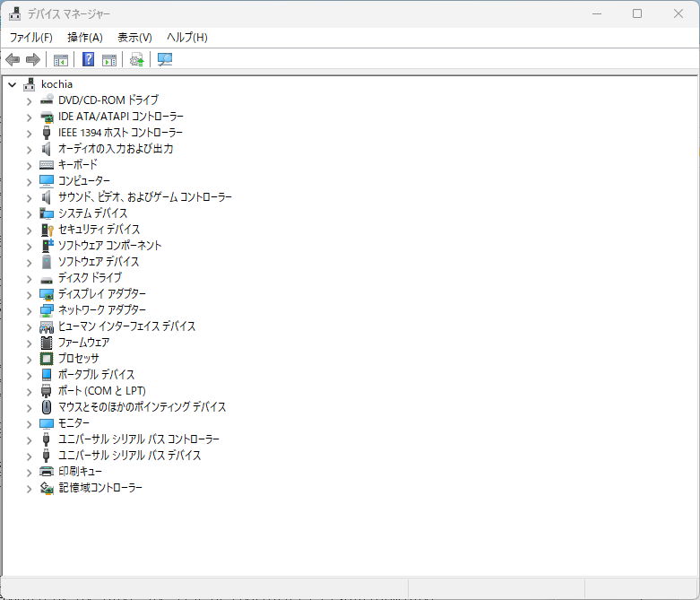The width and height of the screenshot is (700, 600).
Task: Select the IEEE 1394 ホスト コントローラー label
Action: [x=120, y=133]
